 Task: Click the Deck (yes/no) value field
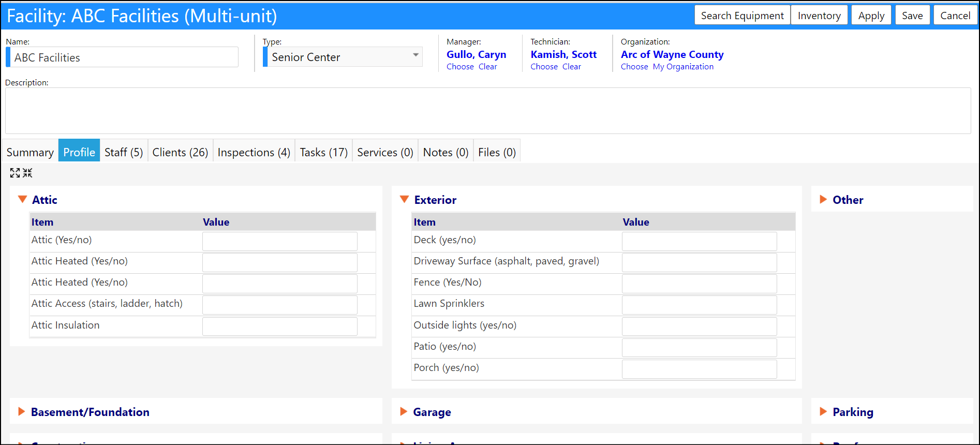(x=700, y=242)
